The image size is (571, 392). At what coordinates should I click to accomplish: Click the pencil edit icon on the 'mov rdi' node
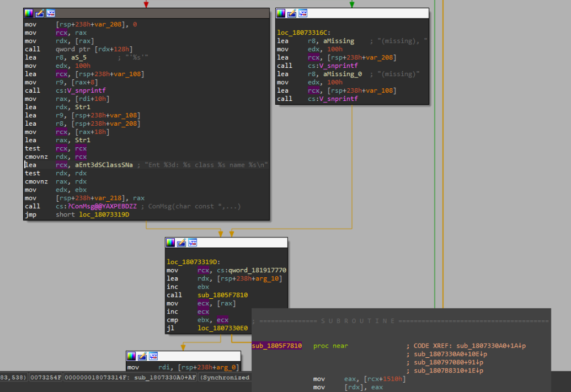pos(142,356)
